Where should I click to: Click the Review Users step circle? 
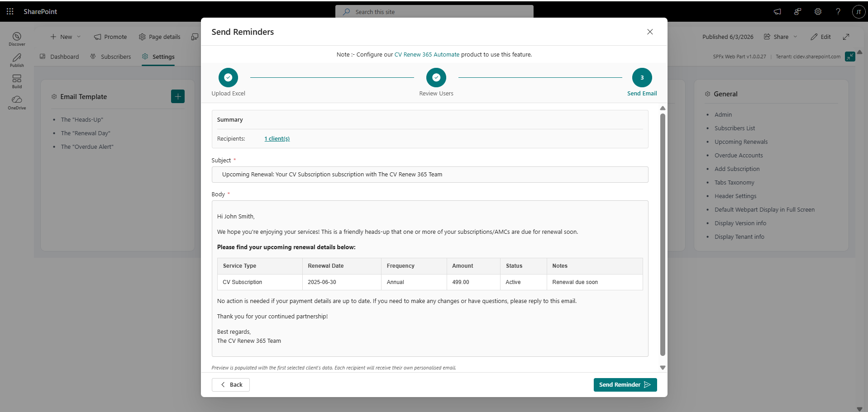point(436,77)
